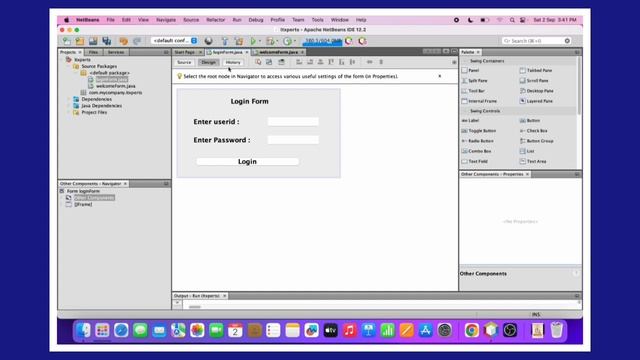Screen dimensions: 640x360
Task: Open the Run Project dropdown arrow
Action: coord(260,41)
